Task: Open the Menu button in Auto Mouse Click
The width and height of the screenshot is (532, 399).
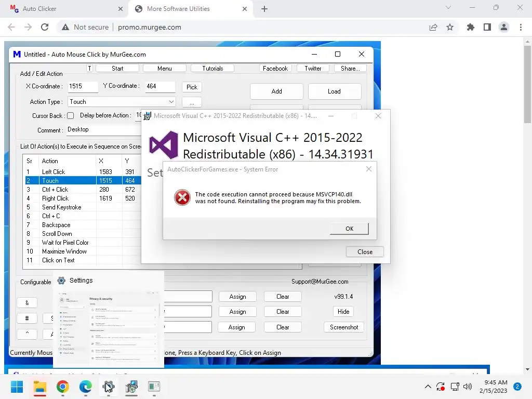Action: tap(165, 68)
